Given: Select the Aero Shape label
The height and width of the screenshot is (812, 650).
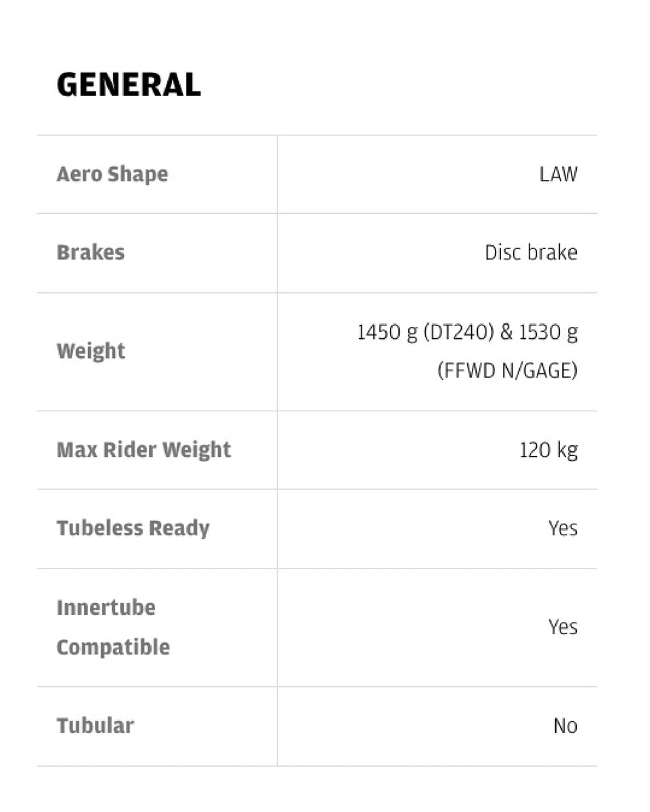Looking at the screenshot, I should pos(112,175).
